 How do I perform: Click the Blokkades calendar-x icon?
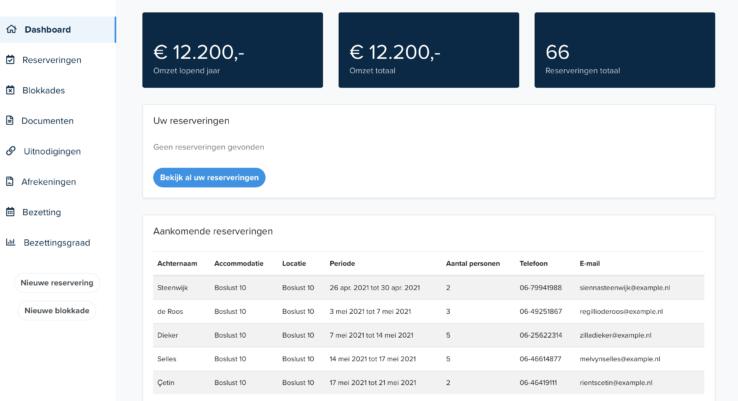coord(10,90)
